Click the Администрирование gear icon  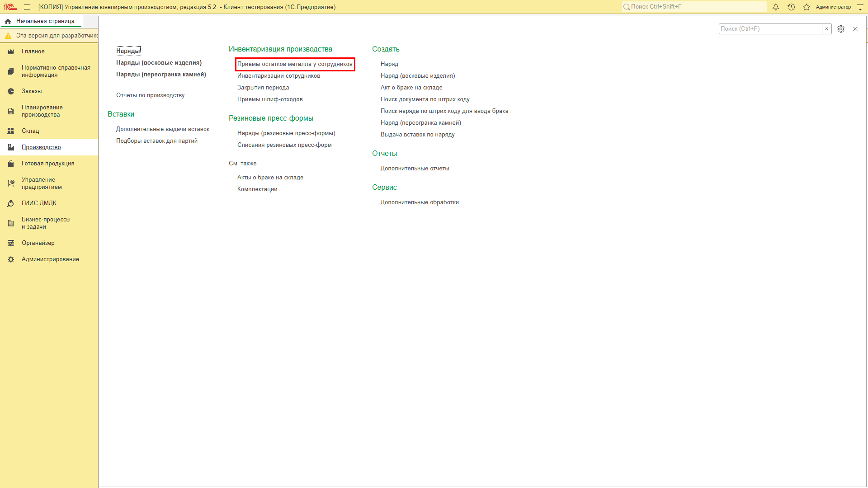click(x=11, y=259)
